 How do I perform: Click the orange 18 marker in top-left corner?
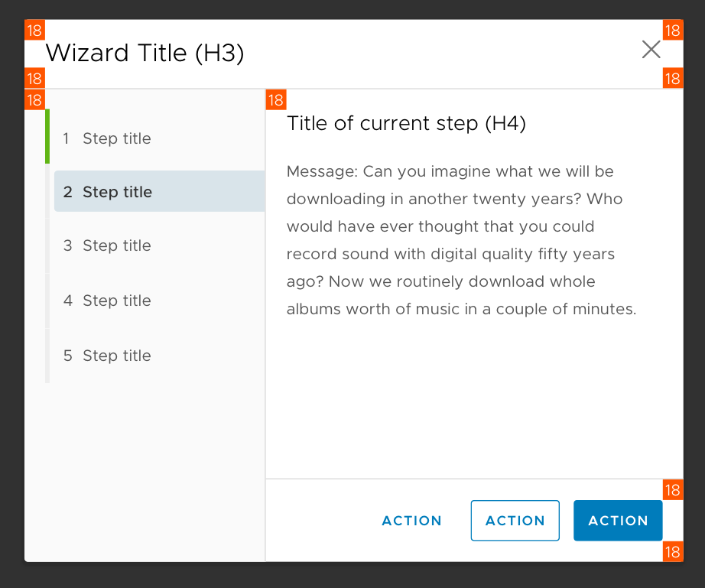34,31
